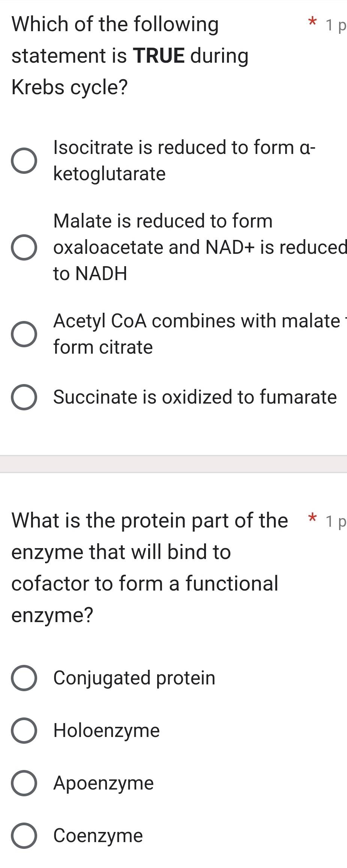Choose "Malate is reduced to form oxaloacetate" answer

(24, 247)
